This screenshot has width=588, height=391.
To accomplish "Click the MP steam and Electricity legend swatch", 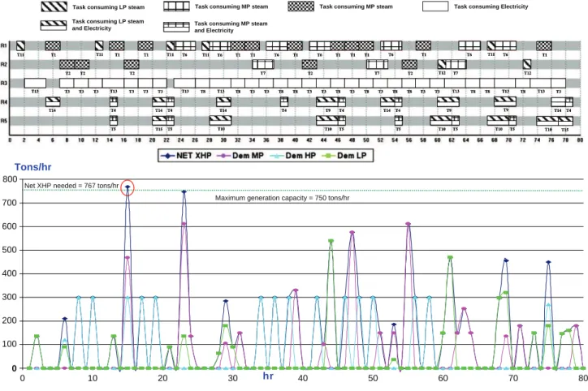I will point(176,27).
